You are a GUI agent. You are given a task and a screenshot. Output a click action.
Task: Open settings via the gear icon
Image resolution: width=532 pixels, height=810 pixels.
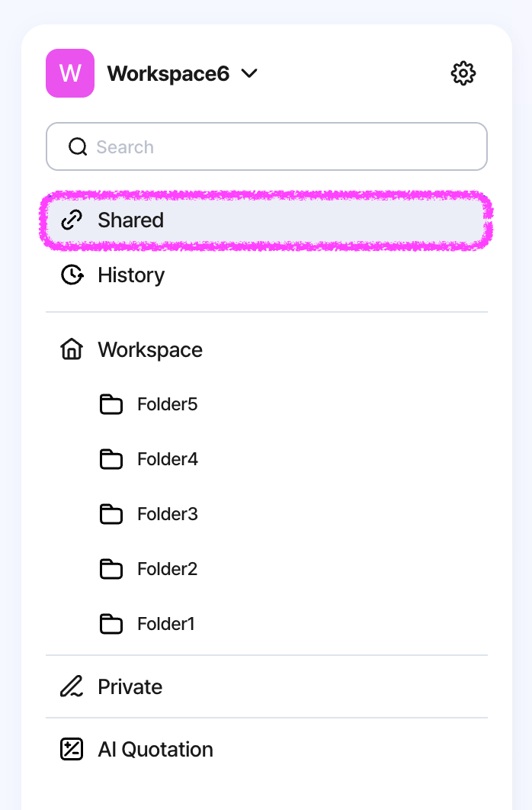click(x=463, y=73)
